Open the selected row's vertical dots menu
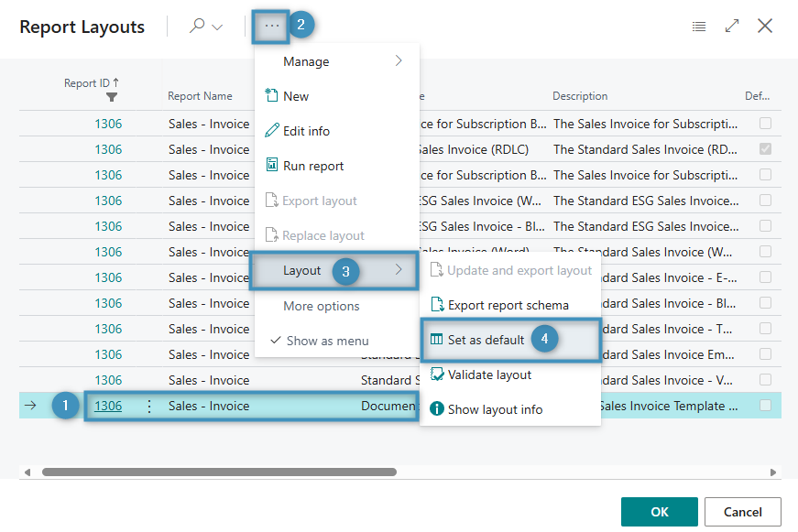The width and height of the screenshot is (798, 532). coord(148,406)
